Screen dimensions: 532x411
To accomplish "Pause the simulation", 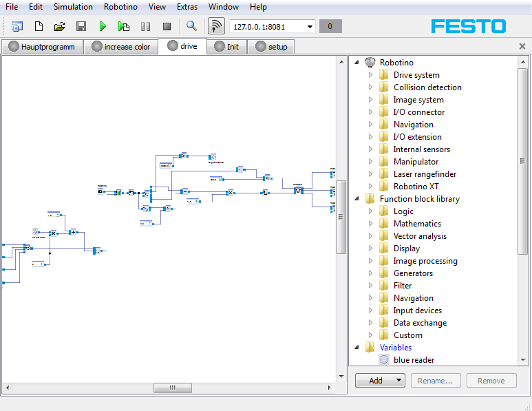I will (145, 26).
